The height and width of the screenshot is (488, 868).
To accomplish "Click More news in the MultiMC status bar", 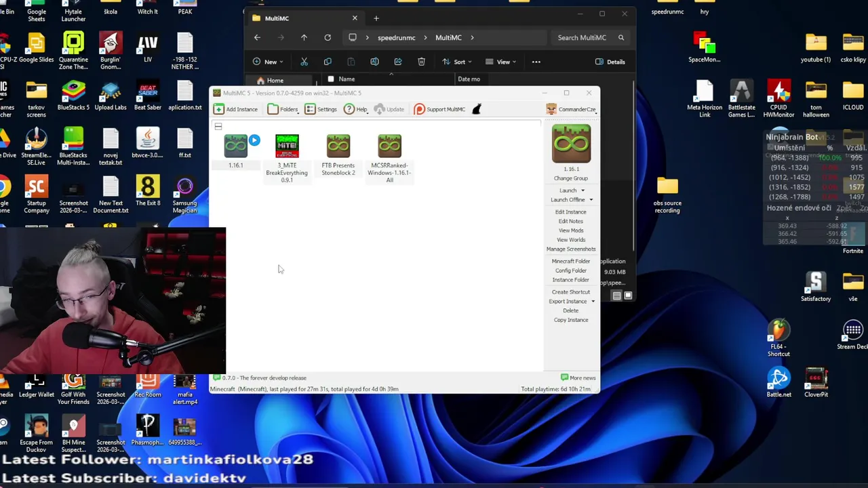I will pos(578,378).
